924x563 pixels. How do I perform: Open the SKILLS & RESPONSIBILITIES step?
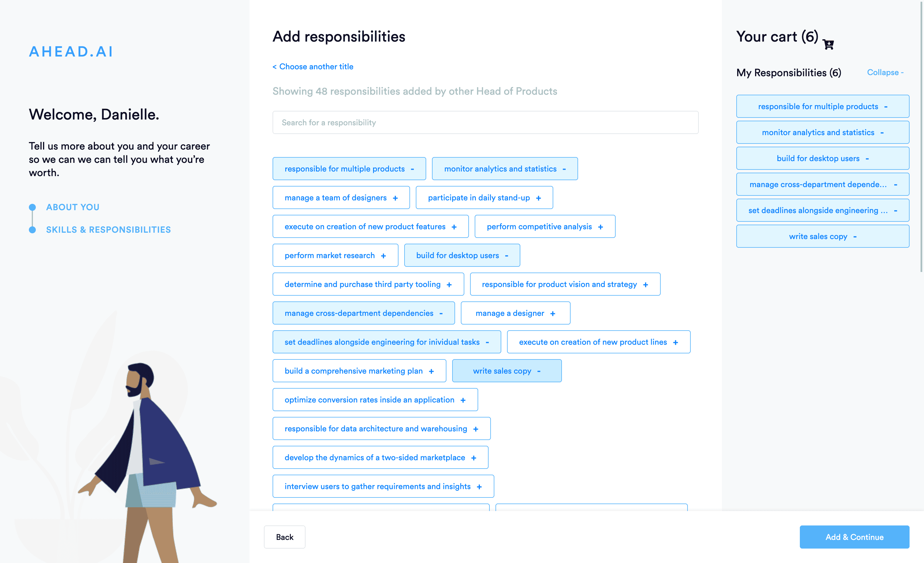(x=108, y=230)
